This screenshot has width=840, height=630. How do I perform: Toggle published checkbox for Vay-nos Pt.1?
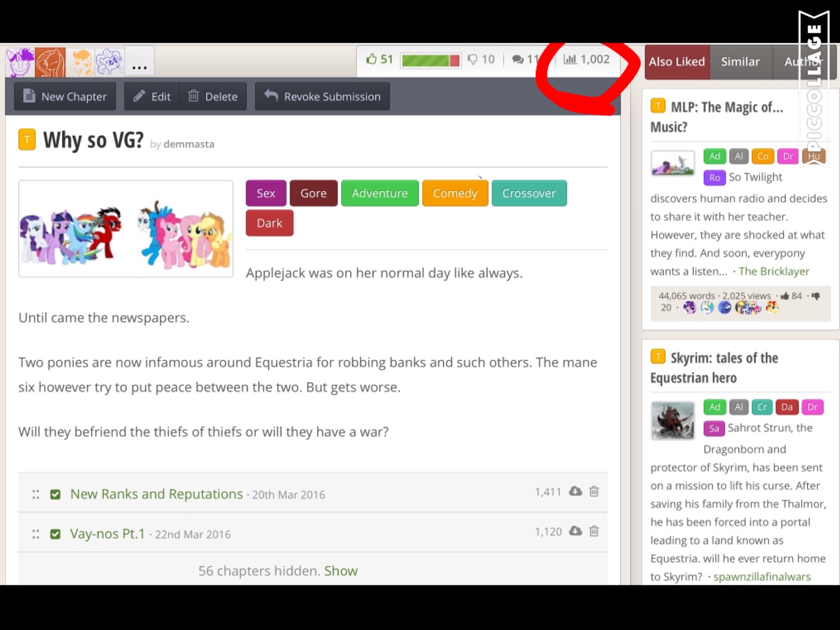(55, 534)
